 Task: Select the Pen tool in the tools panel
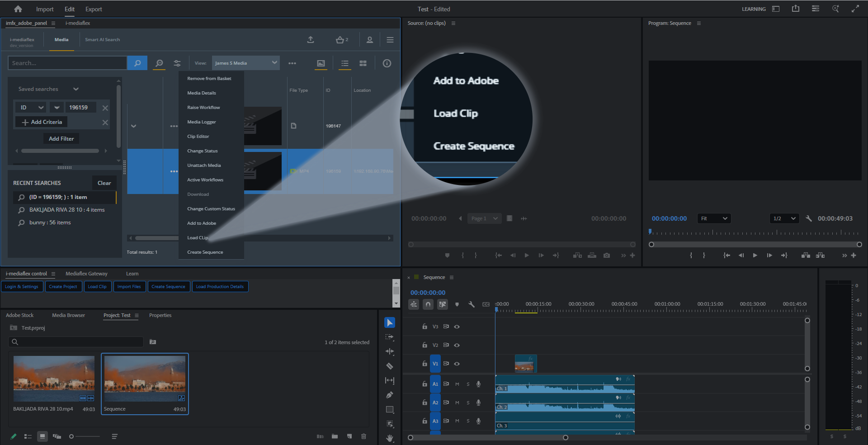click(389, 395)
